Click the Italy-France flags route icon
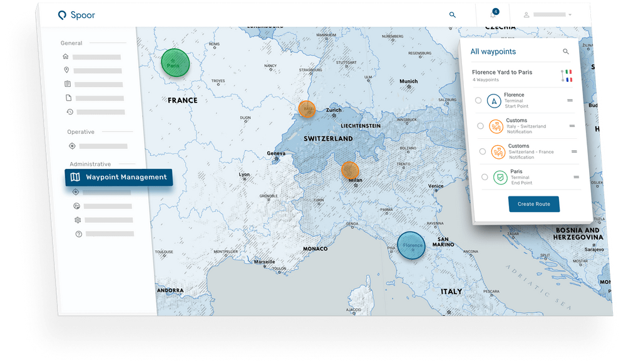Screen dimensions: 626x364 (567, 75)
